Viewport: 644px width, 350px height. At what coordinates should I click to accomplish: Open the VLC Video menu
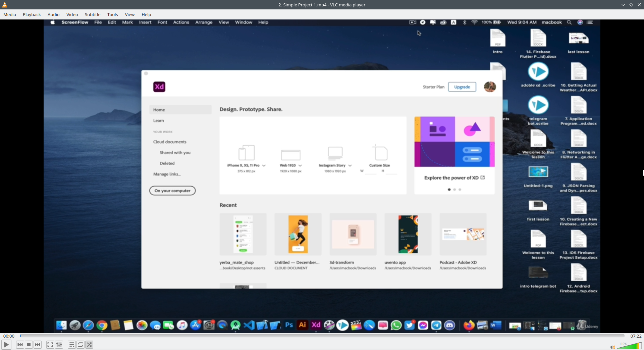coord(72,14)
